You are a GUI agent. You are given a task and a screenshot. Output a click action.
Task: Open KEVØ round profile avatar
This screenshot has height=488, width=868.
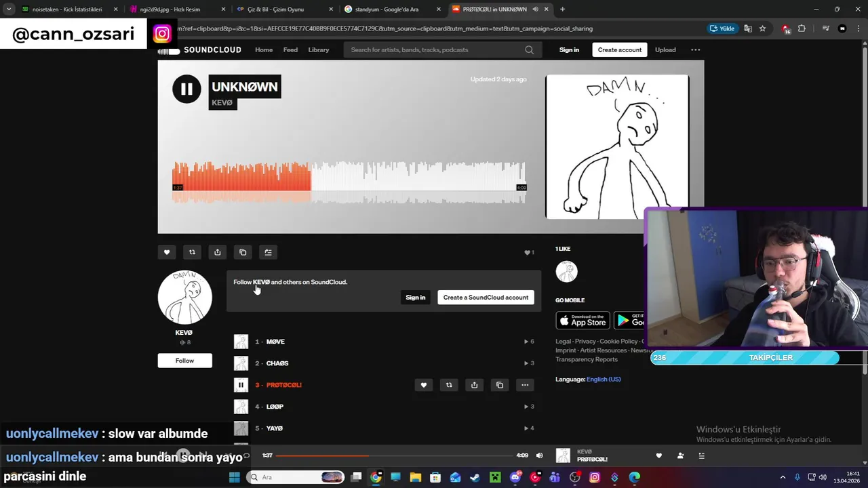pyautogui.click(x=184, y=298)
